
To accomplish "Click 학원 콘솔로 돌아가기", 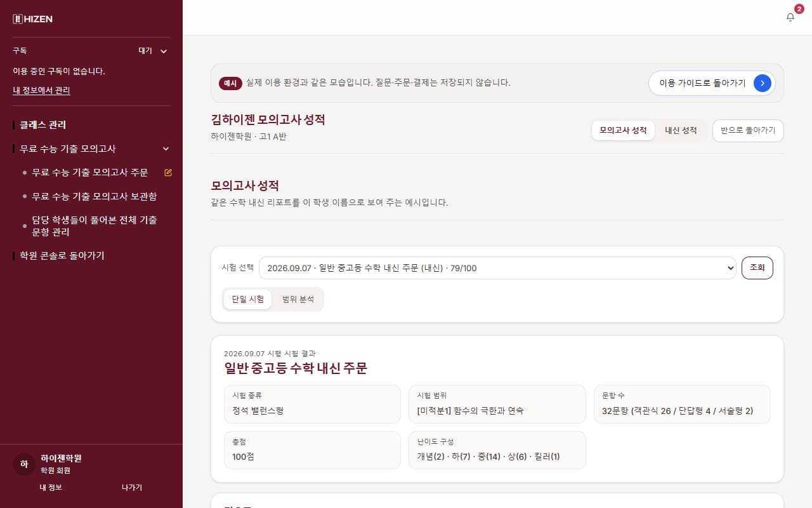I will click(x=62, y=255).
